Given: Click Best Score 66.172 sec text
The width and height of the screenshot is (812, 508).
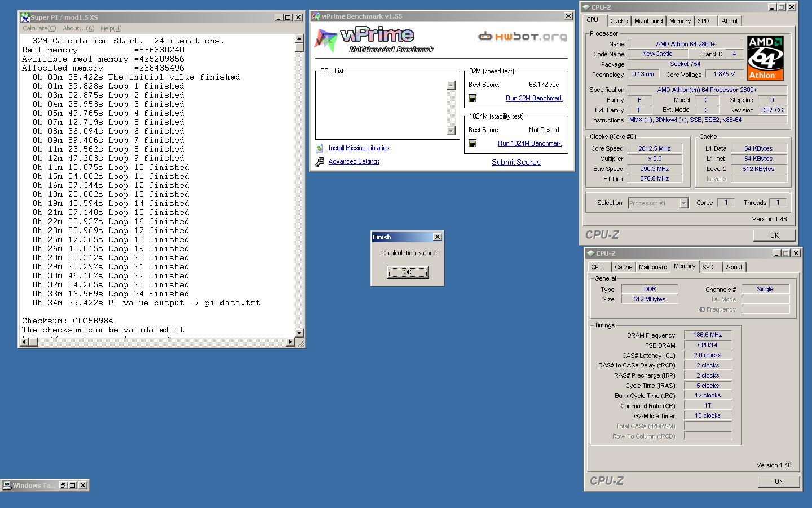Looking at the screenshot, I should (544, 85).
